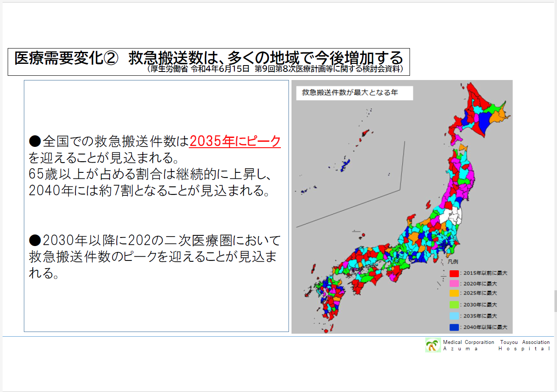This screenshot has width=557, height=392.
Task: Click the orange legend swatch for 2025年に最大
Action: pyautogui.click(x=454, y=293)
